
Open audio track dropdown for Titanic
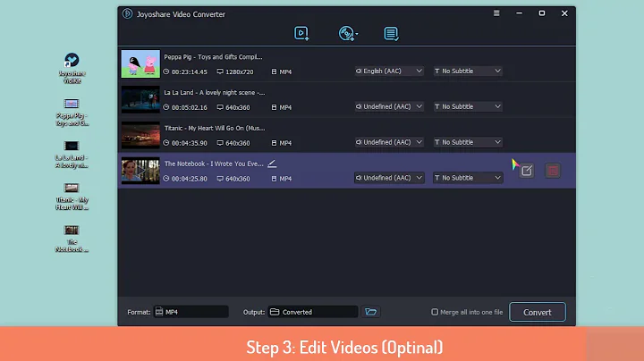388,142
